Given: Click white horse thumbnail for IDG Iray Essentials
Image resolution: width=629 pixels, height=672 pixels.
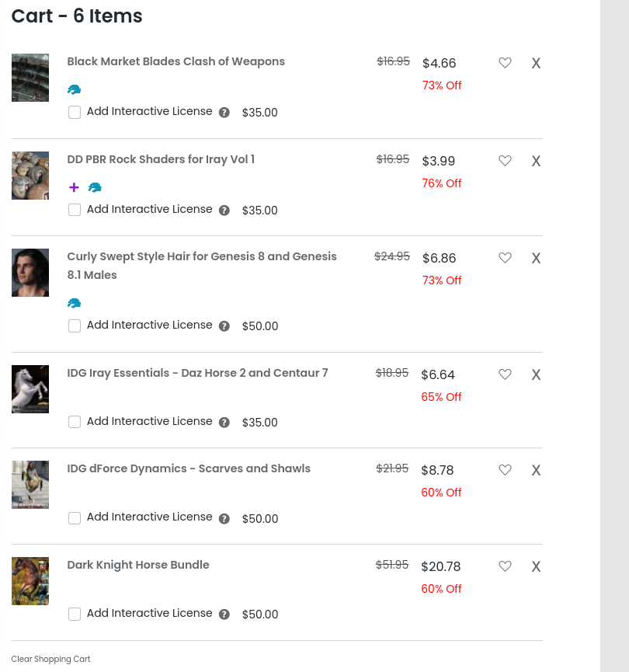Looking at the screenshot, I should pos(30,389).
